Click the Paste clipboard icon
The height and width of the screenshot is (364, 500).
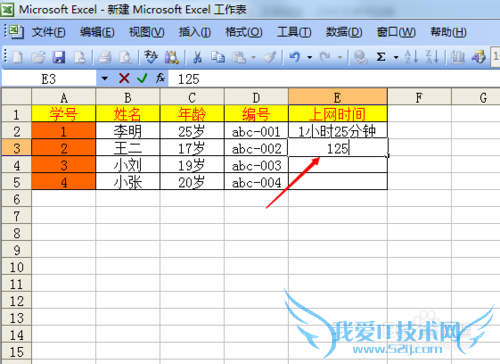click(239, 58)
